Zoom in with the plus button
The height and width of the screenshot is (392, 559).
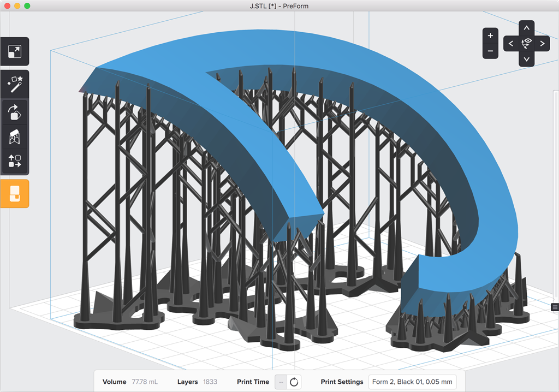click(490, 35)
